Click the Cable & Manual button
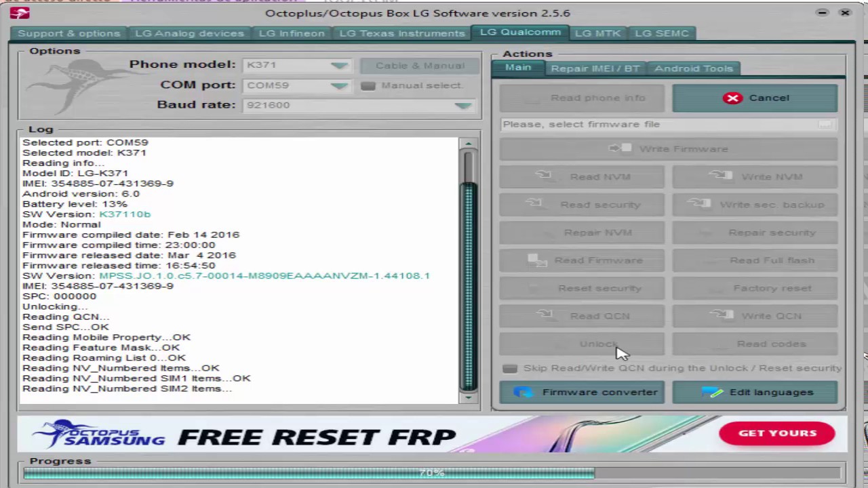 pyautogui.click(x=420, y=66)
